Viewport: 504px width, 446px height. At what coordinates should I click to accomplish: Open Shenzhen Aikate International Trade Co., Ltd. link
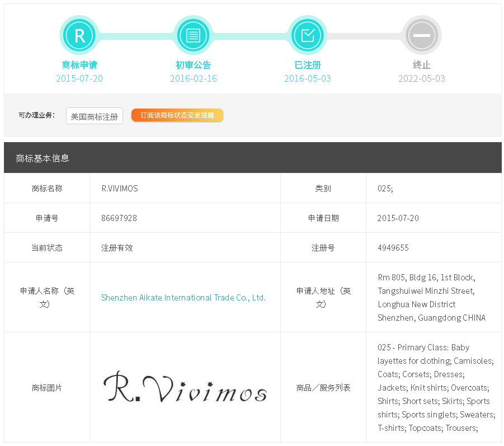click(183, 298)
